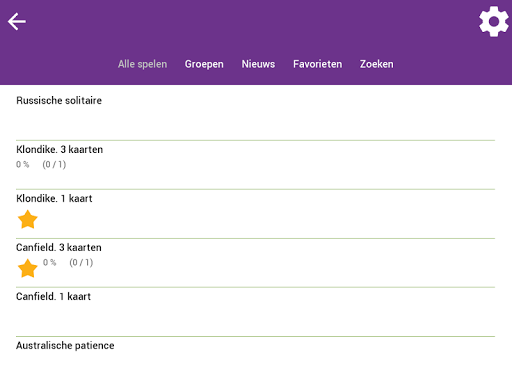Open Australische patience from the list
This screenshot has height=384, width=512.
[255, 360]
